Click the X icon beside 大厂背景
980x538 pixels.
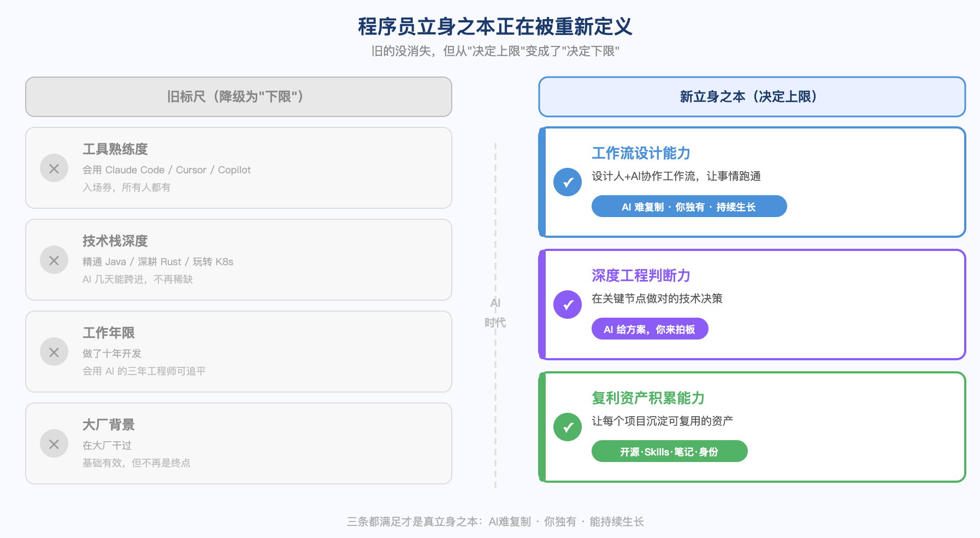[54, 443]
